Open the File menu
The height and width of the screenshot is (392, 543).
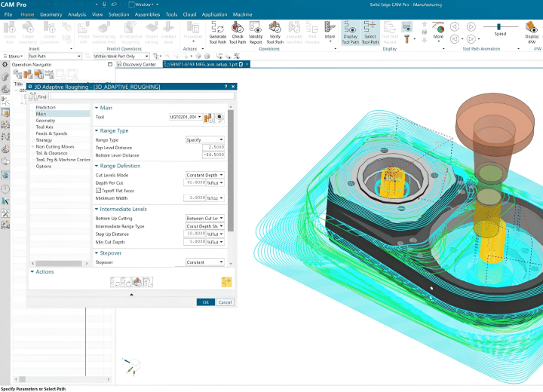pos(8,14)
